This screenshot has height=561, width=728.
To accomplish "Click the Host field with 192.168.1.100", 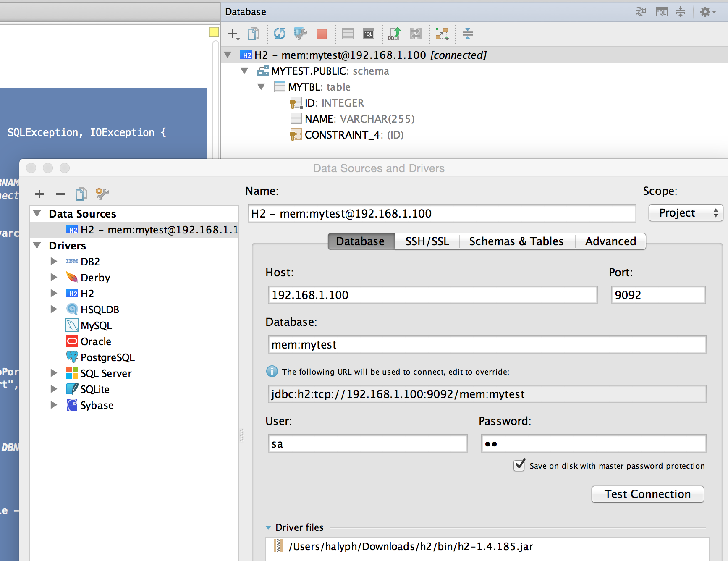I will 432,295.
